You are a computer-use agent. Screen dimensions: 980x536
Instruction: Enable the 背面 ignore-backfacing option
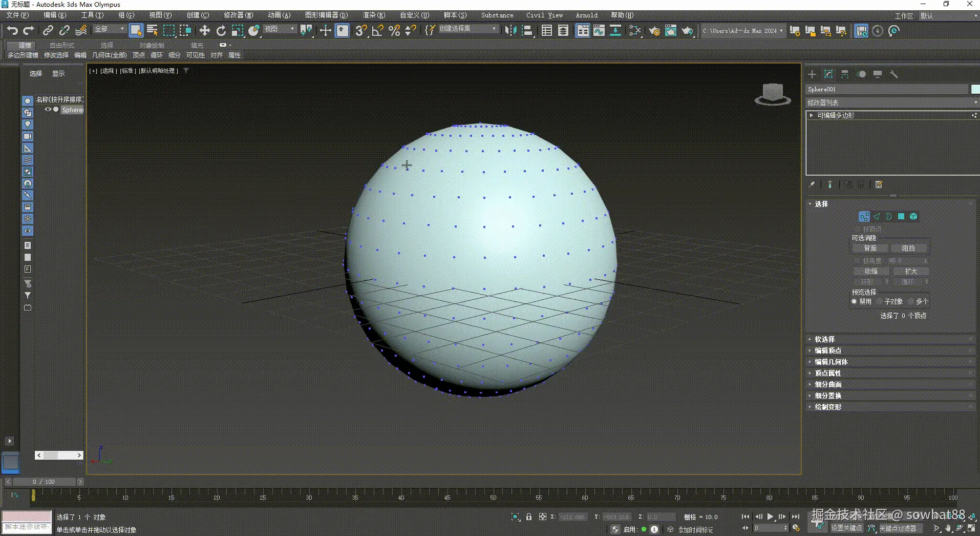[870, 248]
